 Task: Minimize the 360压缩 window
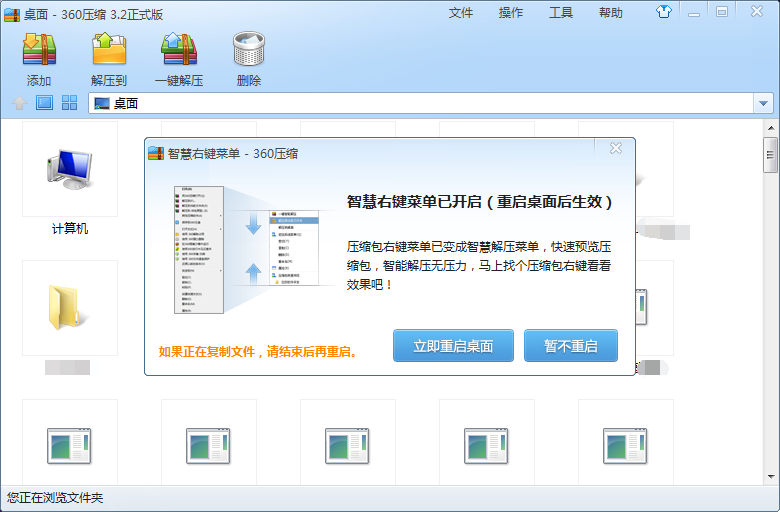(694, 12)
